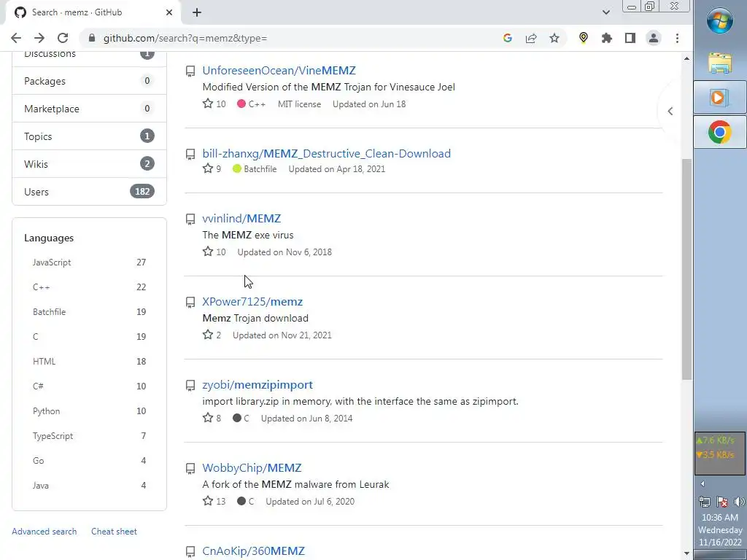This screenshot has width=747, height=560.
Task: Click the page vertical scrollbar thumb
Action: (686, 269)
